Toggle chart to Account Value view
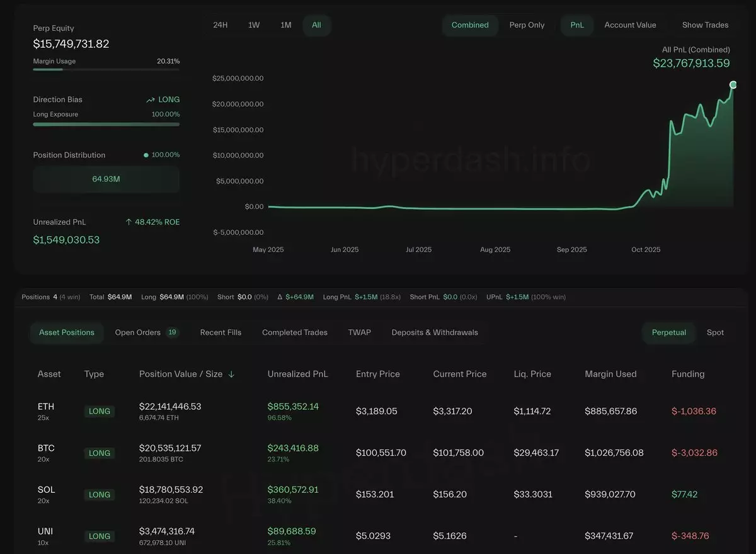The height and width of the screenshot is (554, 756). [630, 25]
